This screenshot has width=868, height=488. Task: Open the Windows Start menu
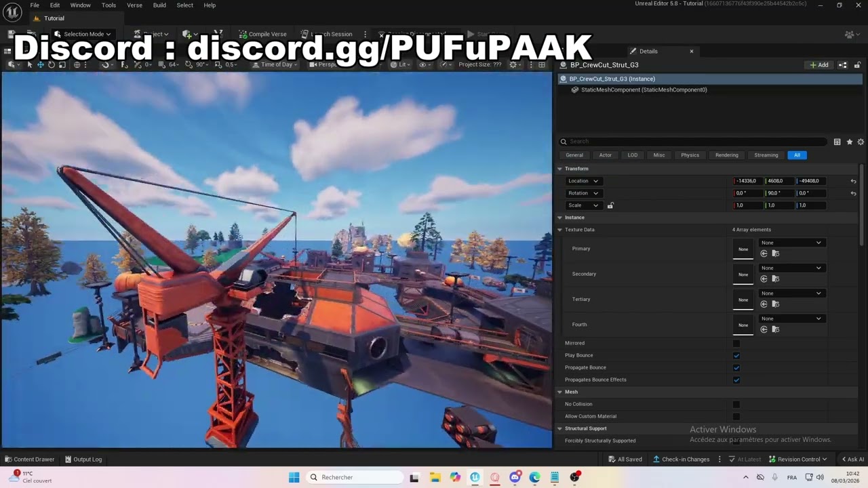[x=294, y=477]
